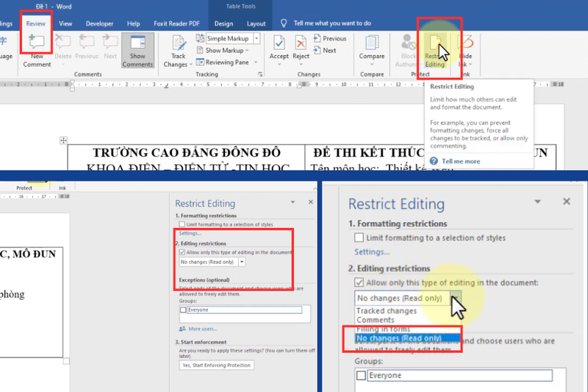Open the Show Markup menu
The width and height of the screenshot is (588, 392).
[223, 50]
